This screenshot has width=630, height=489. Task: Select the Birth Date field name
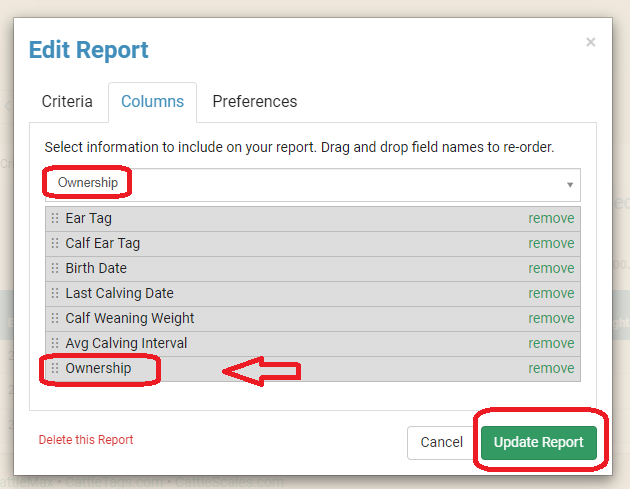pos(96,268)
